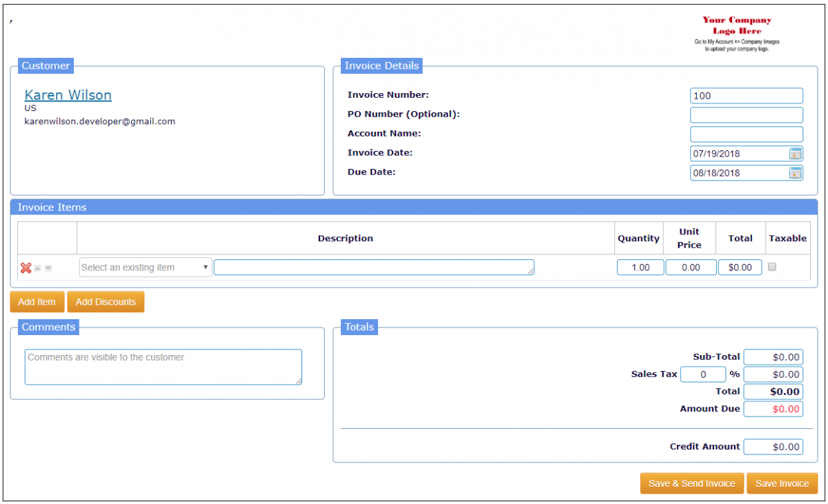
Task: Click Save & Send Invoice
Action: [x=691, y=483]
